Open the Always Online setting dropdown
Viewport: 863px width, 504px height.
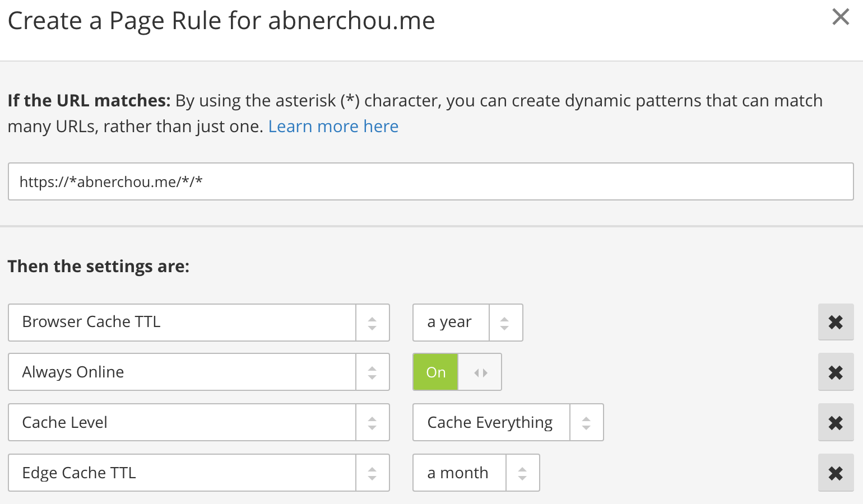199,372
